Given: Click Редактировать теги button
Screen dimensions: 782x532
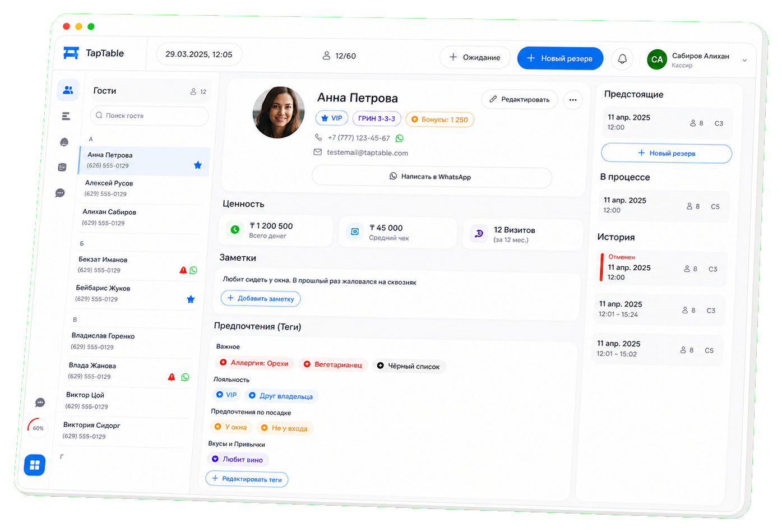Looking at the screenshot, I should (247, 479).
